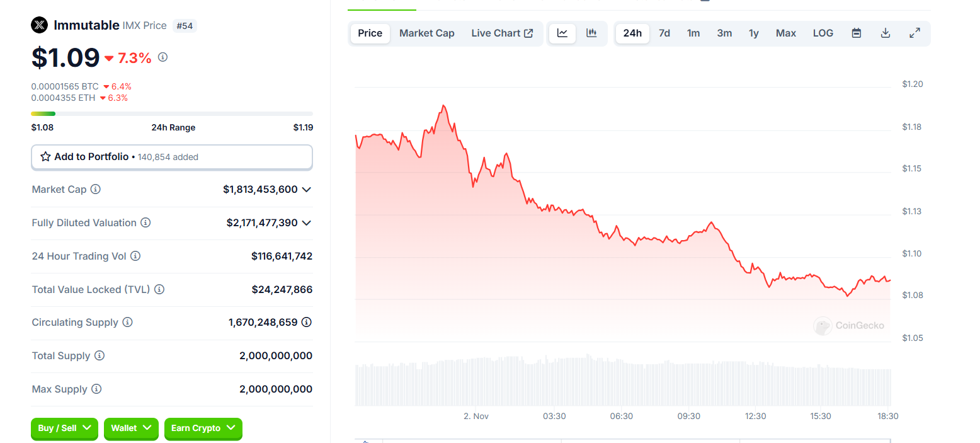Click the info icon next to Market Cap
This screenshot has width=980, height=443.
96,189
